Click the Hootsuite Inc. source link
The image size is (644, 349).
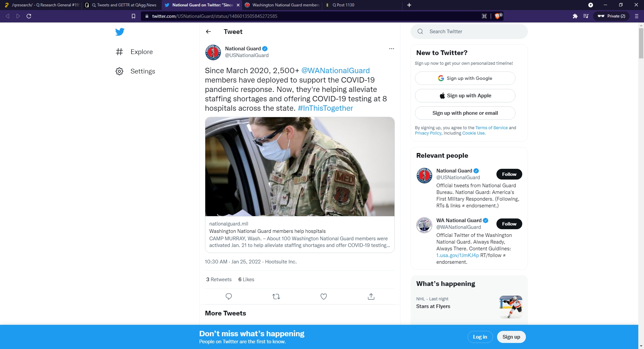tap(281, 262)
